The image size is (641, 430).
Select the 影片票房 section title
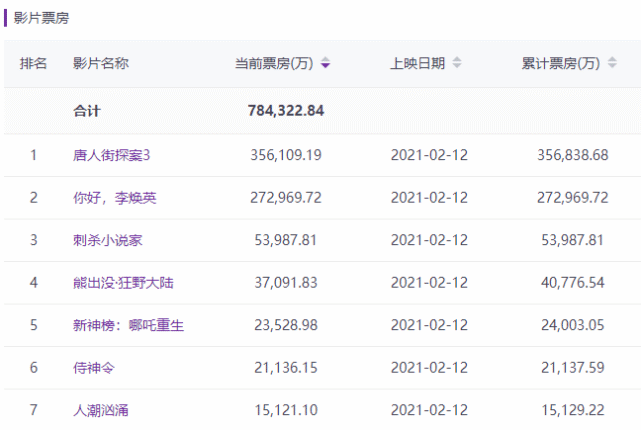pos(41,18)
